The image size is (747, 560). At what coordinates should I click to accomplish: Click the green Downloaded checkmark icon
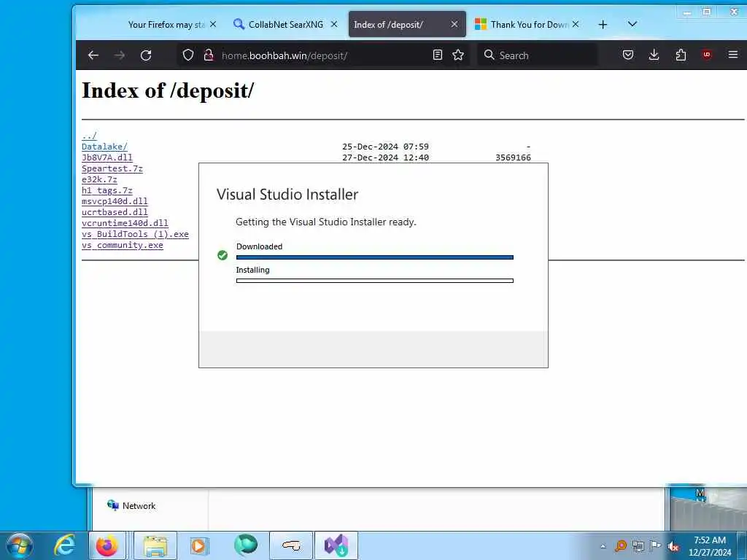222,255
